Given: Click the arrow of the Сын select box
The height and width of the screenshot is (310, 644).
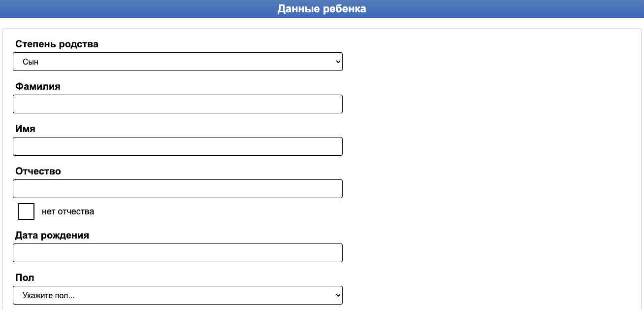Looking at the screenshot, I should click(338, 62).
